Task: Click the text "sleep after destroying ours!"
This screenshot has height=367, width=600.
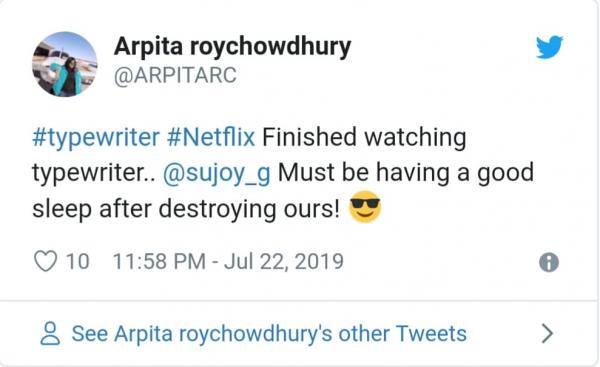Action: click(x=186, y=210)
